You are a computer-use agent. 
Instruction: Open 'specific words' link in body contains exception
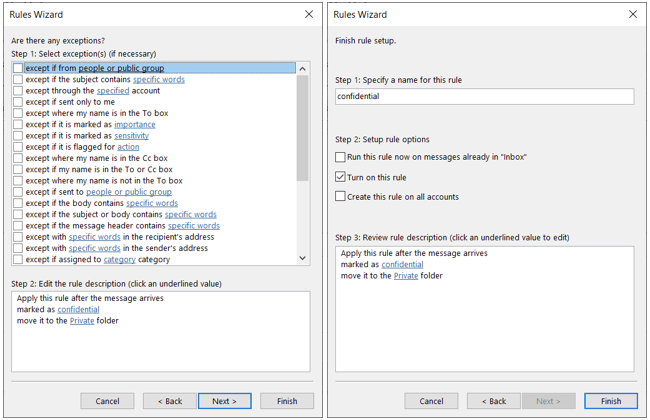click(x=152, y=203)
